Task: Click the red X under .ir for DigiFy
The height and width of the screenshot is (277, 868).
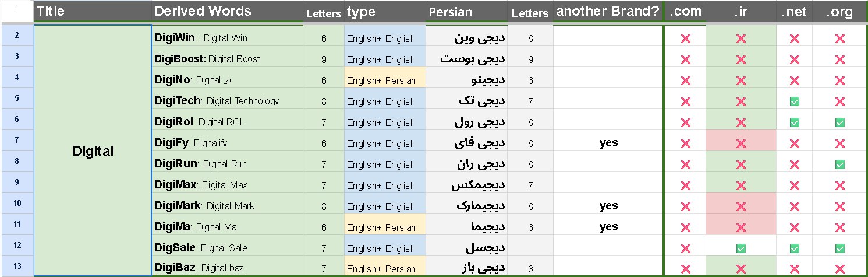Action: pyautogui.click(x=741, y=143)
